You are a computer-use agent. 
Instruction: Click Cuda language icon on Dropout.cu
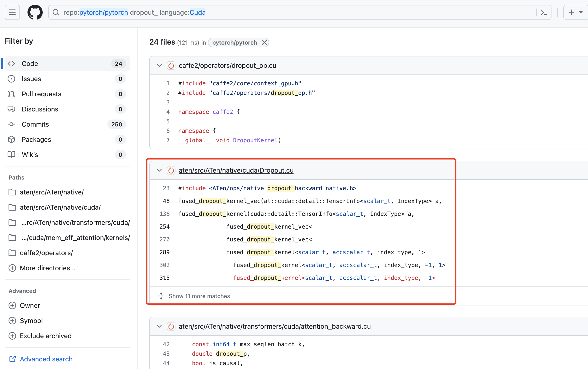tap(171, 170)
